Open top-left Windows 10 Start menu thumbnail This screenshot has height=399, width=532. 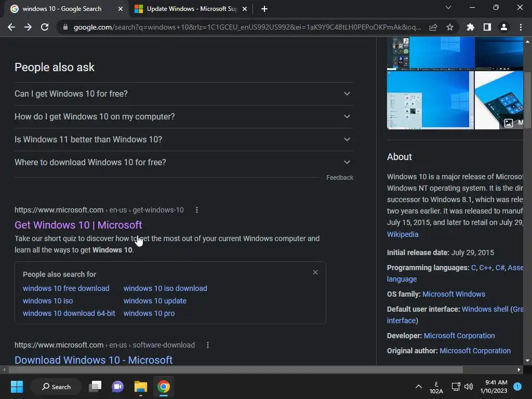click(x=431, y=54)
